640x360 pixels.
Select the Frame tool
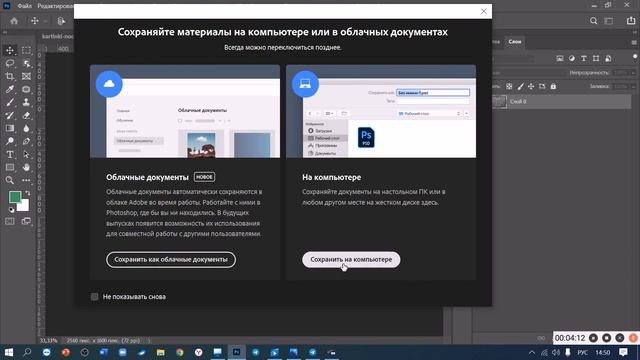click(x=26, y=76)
